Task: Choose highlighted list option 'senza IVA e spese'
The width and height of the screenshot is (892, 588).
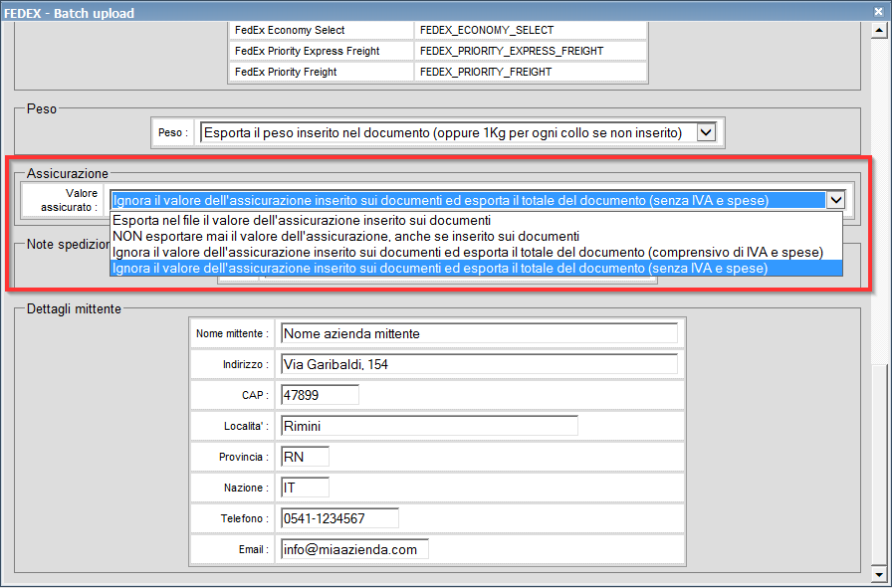Action: [x=476, y=268]
